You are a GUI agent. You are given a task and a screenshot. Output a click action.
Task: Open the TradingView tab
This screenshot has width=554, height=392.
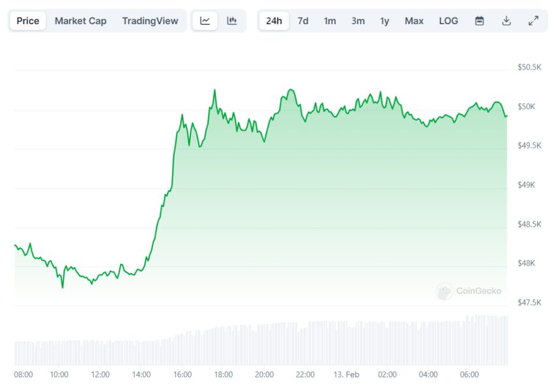coord(150,21)
